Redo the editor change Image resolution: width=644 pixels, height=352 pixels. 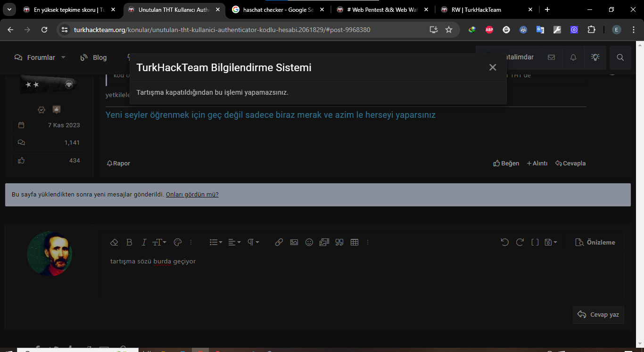[x=520, y=242]
